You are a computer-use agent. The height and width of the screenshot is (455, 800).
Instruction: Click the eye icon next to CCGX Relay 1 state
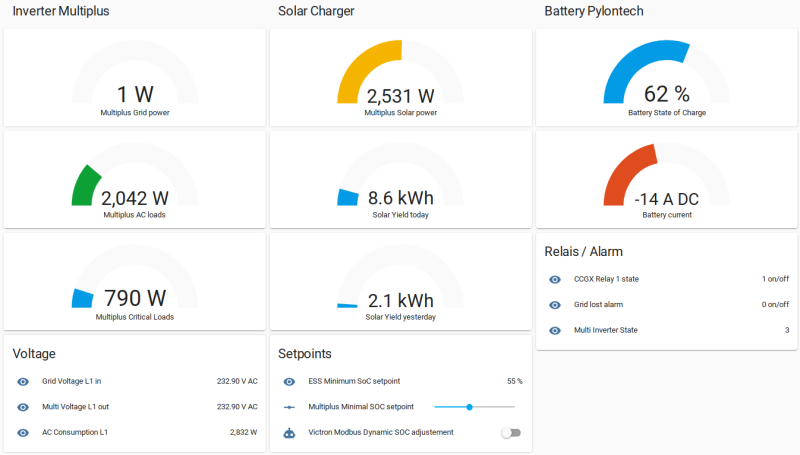click(555, 279)
